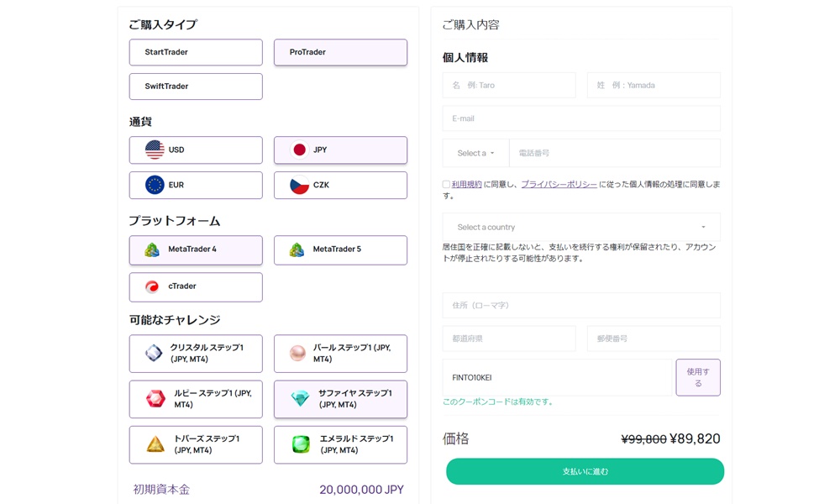Screen dimensions: 840x504
Task: Open the Select a country dropdown
Action: point(581,227)
